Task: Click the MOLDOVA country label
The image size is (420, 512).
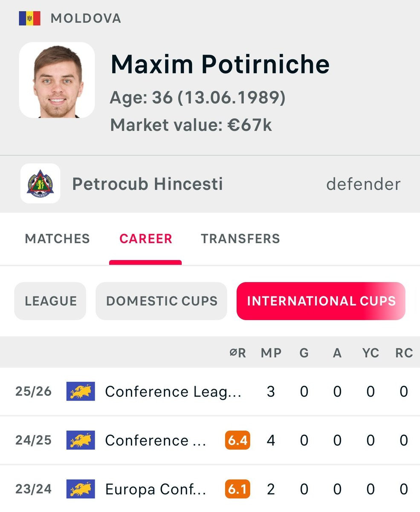Action: point(86,18)
